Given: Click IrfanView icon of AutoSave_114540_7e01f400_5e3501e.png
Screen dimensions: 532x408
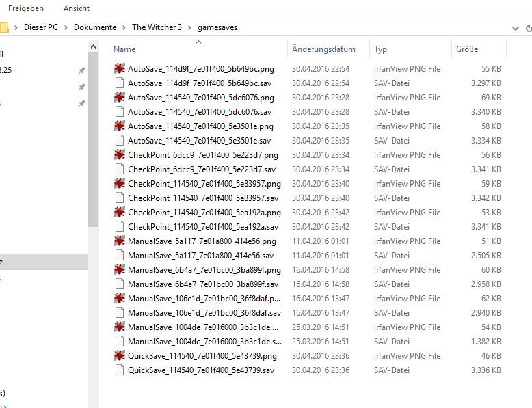Looking at the screenshot, I should pos(119,126).
